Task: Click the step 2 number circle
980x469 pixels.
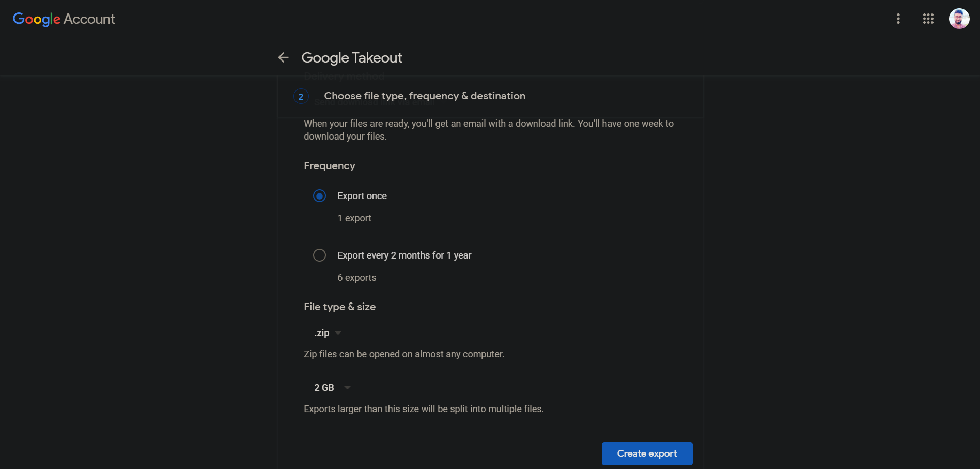Action: [301, 97]
